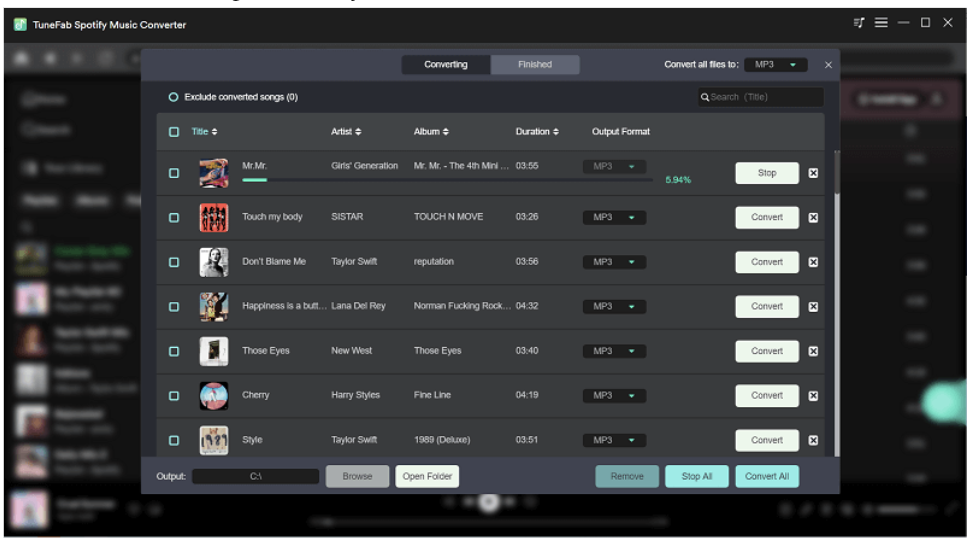Open Don't Blame Me format dropdown
This screenshot has width=972, height=544.
point(614,262)
